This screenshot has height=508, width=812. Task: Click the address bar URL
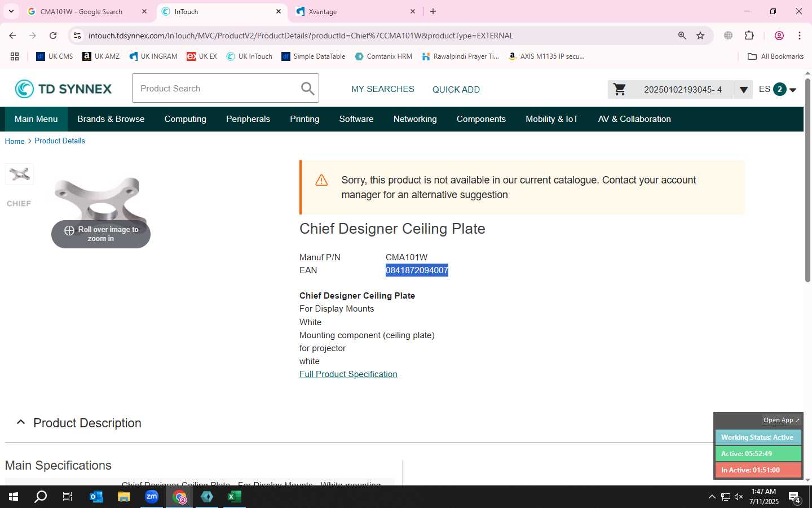pyautogui.click(x=301, y=36)
